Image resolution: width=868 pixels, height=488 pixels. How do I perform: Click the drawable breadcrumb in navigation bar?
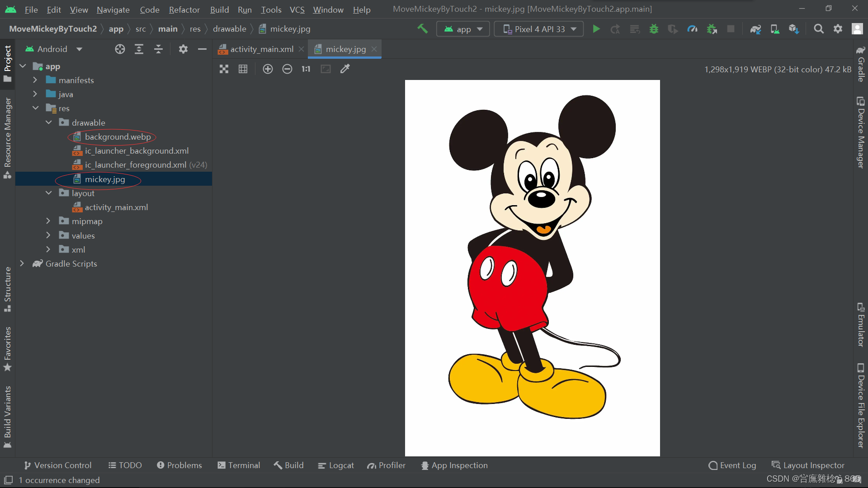coord(230,29)
